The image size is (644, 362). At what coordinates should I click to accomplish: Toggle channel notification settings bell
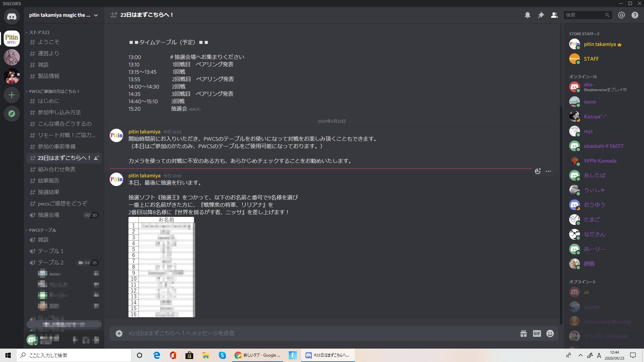point(527,15)
